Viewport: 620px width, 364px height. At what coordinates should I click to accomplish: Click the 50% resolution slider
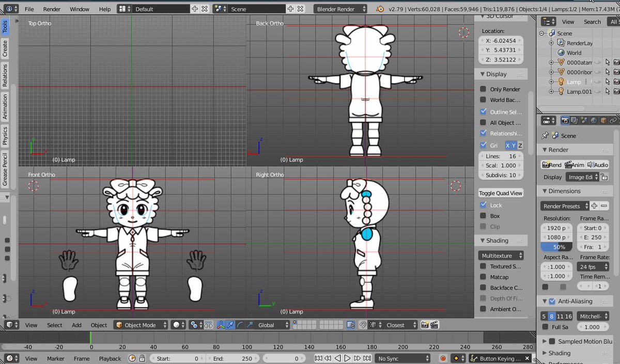coord(556,247)
